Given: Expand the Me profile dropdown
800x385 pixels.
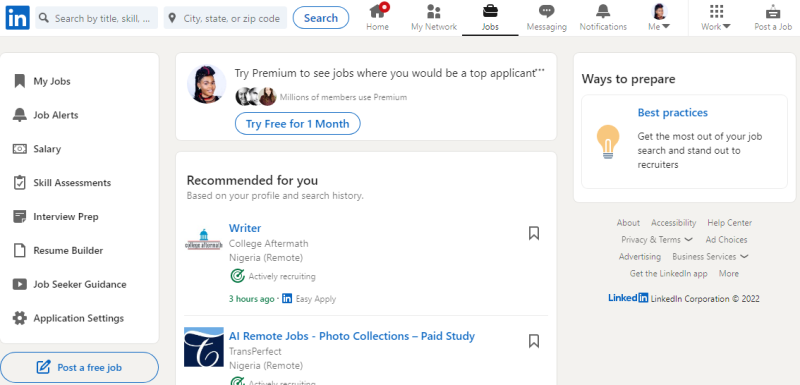Looking at the screenshot, I should pos(659,18).
